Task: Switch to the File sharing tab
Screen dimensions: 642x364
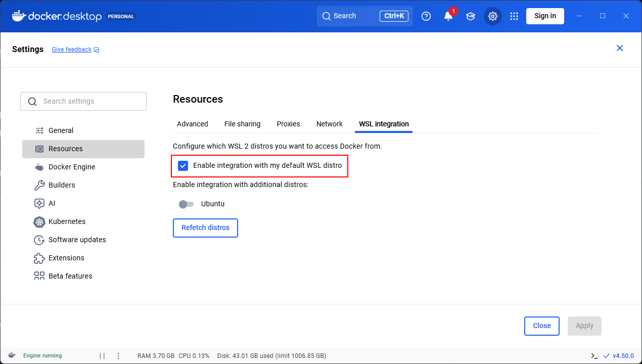Action: (243, 124)
